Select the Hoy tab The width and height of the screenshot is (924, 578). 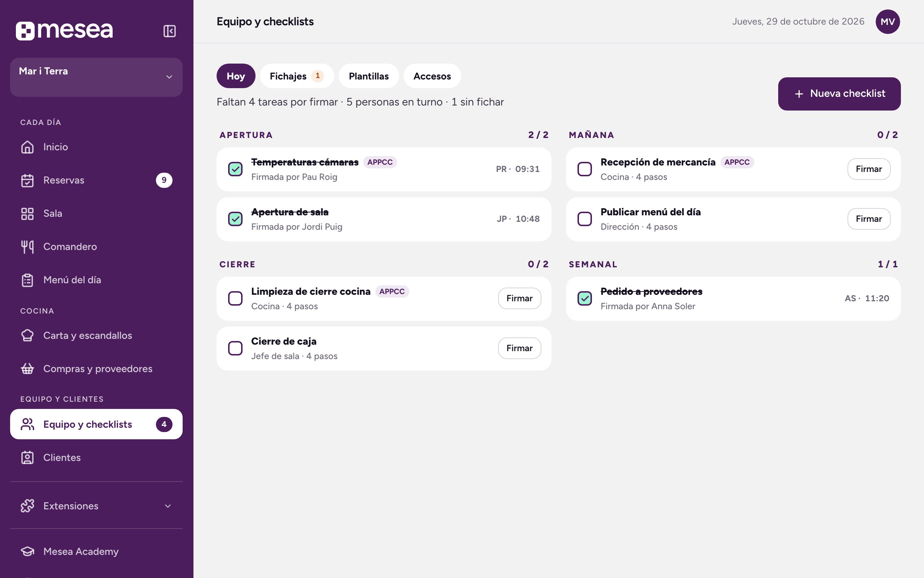(x=236, y=76)
